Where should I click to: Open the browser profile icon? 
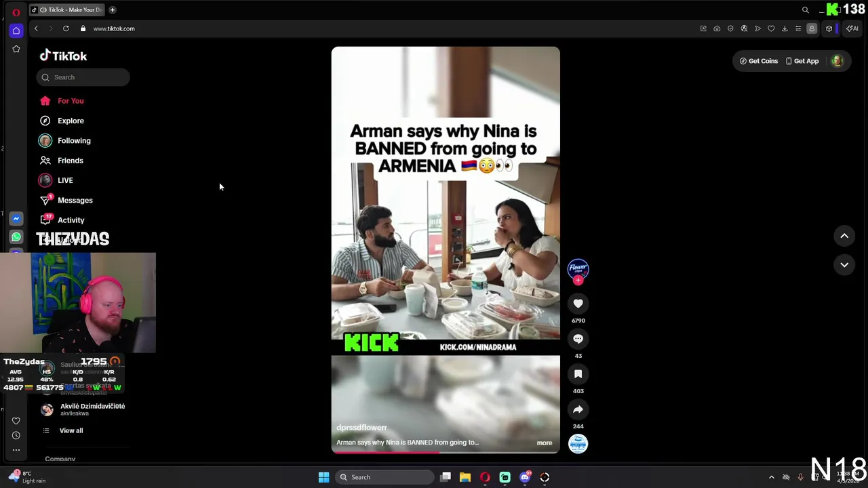tap(812, 28)
